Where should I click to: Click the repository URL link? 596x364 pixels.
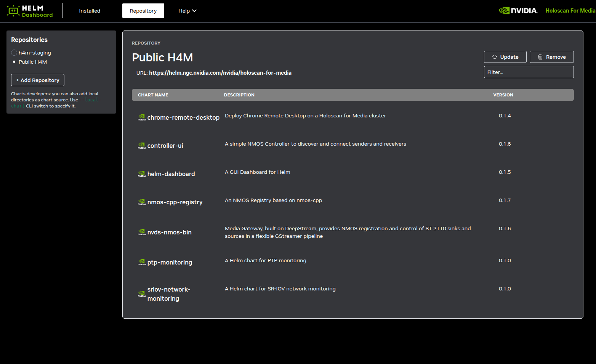(220, 73)
